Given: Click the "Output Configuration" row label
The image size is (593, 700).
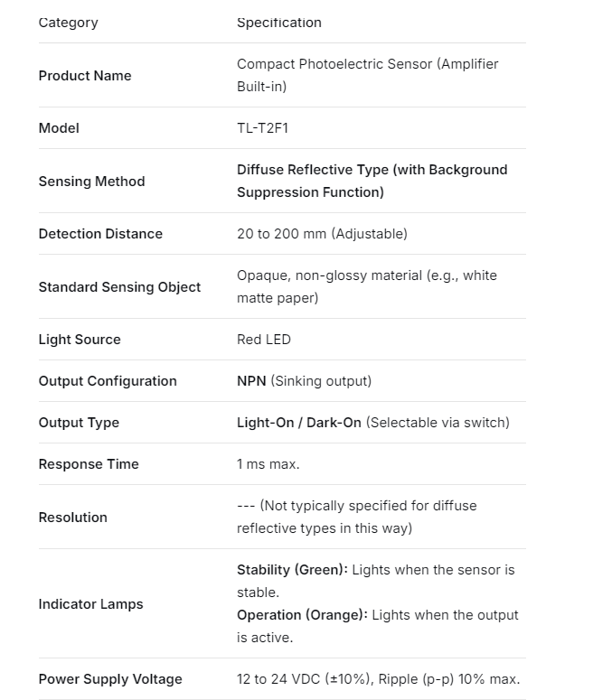Looking at the screenshot, I should pyautogui.click(x=108, y=381).
